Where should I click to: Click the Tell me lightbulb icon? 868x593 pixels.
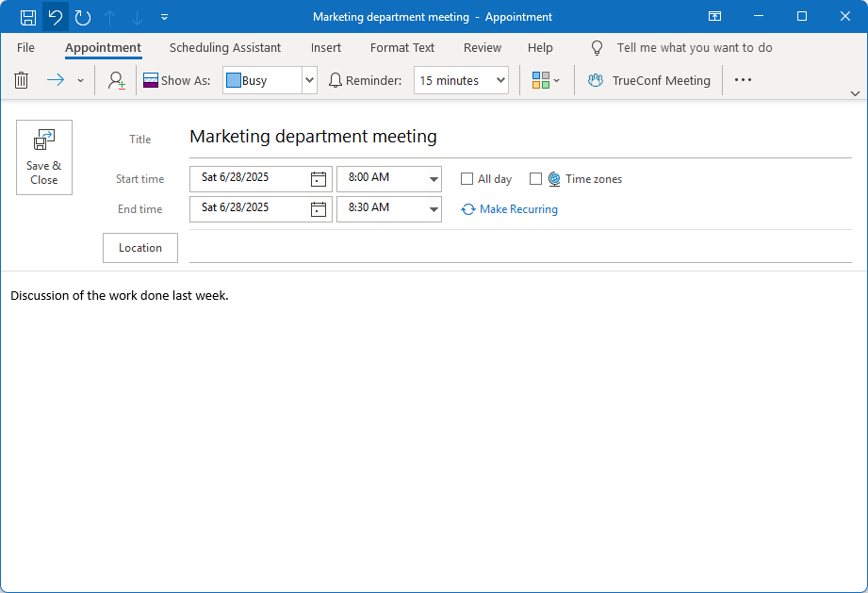click(597, 48)
